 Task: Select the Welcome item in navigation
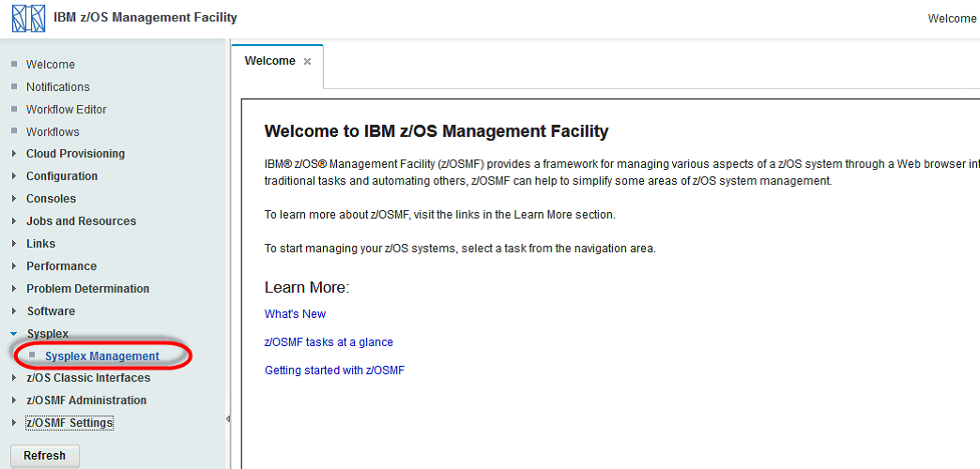(x=50, y=65)
